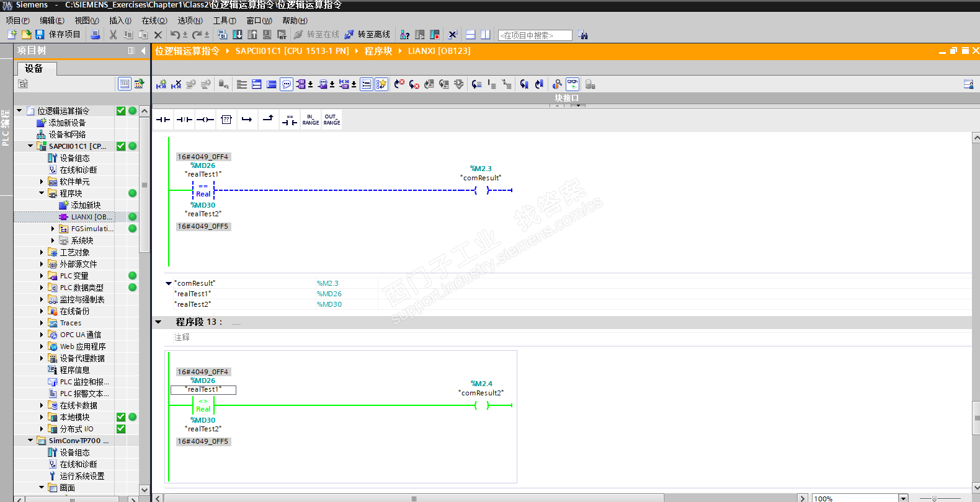
Task: Click the Download to device icon
Action: pyautogui.click(x=237, y=35)
